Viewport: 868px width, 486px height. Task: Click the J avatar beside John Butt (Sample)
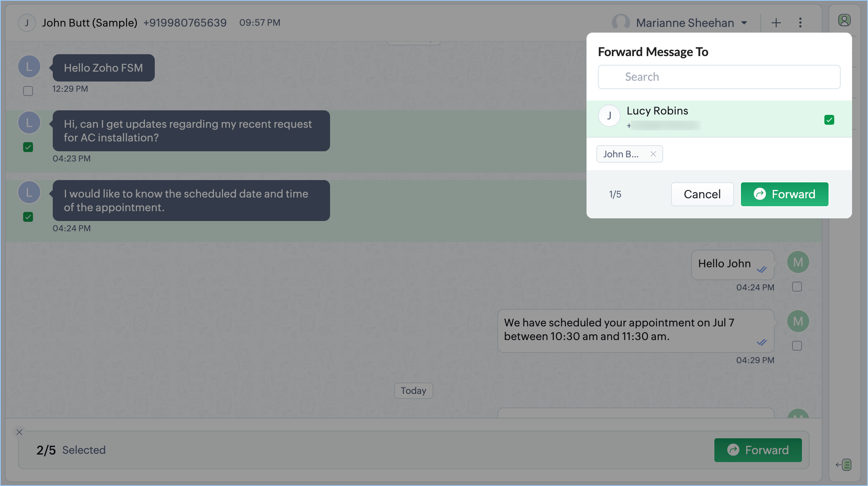[x=27, y=23]
